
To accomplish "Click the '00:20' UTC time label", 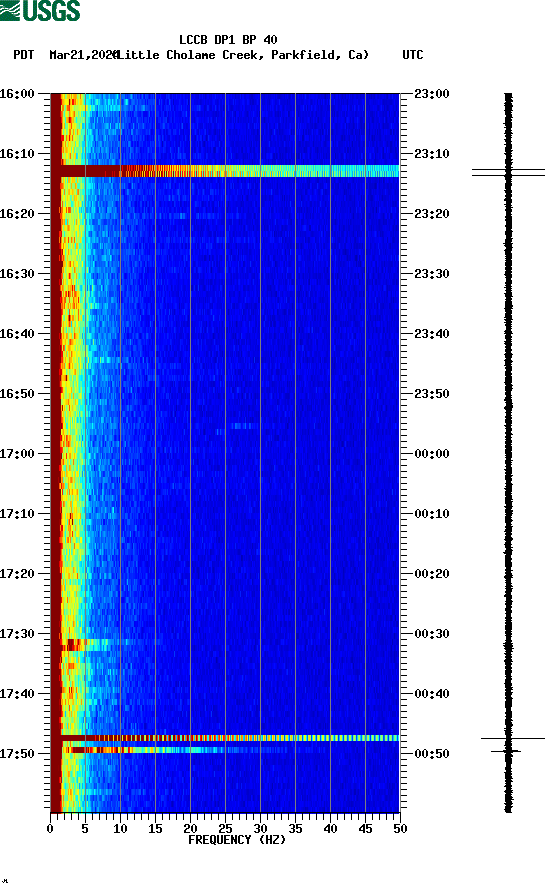I will coord(432,574).
